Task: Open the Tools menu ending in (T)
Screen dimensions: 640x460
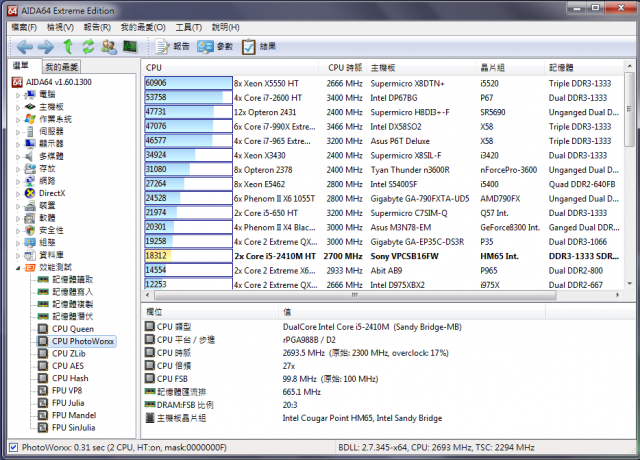Action: pyautogui.click(x=189, y=27)
